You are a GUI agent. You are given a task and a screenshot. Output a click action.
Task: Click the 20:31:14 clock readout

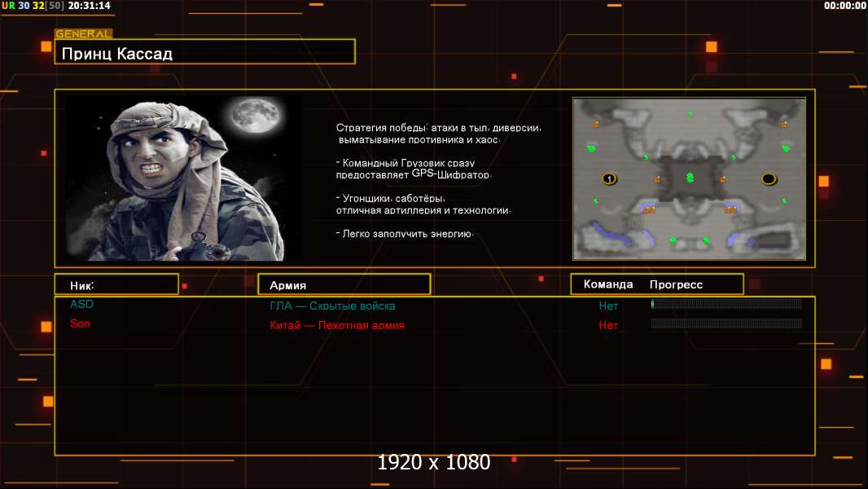click(89, 6)
